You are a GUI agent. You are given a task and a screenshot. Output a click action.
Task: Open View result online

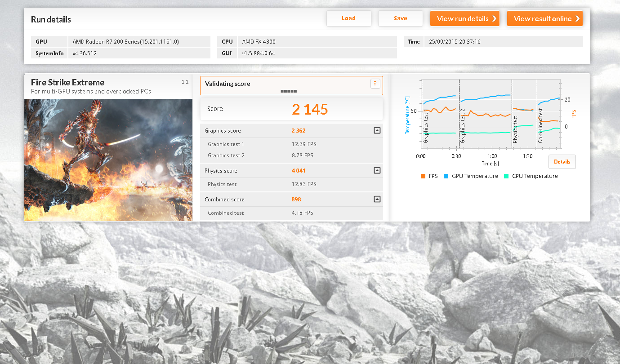pyautogui.click(x=545, y=18)
